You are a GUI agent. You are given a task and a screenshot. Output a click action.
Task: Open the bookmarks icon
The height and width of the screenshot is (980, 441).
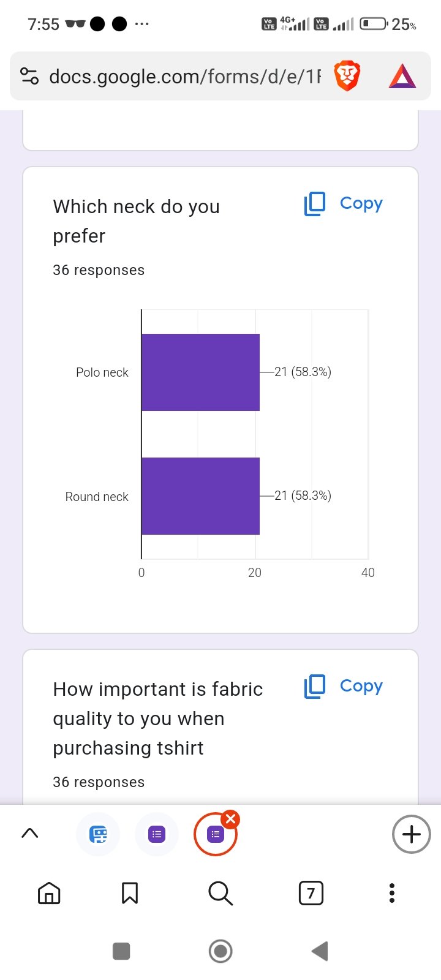(x=130, y=894)
